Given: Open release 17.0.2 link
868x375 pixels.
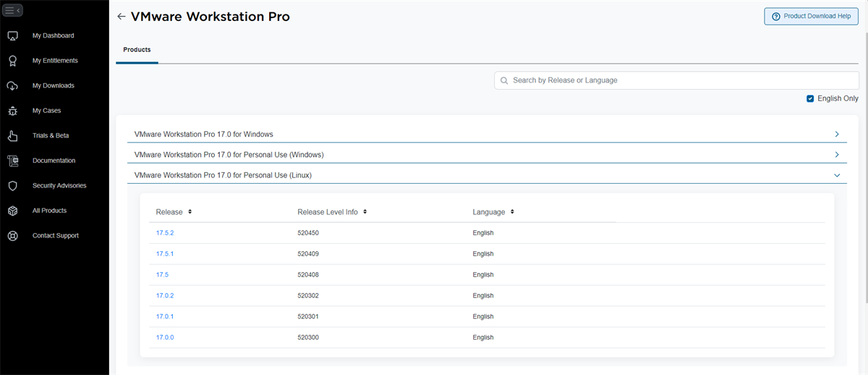Looking at the screenshot, I should (x=165, y=295).
